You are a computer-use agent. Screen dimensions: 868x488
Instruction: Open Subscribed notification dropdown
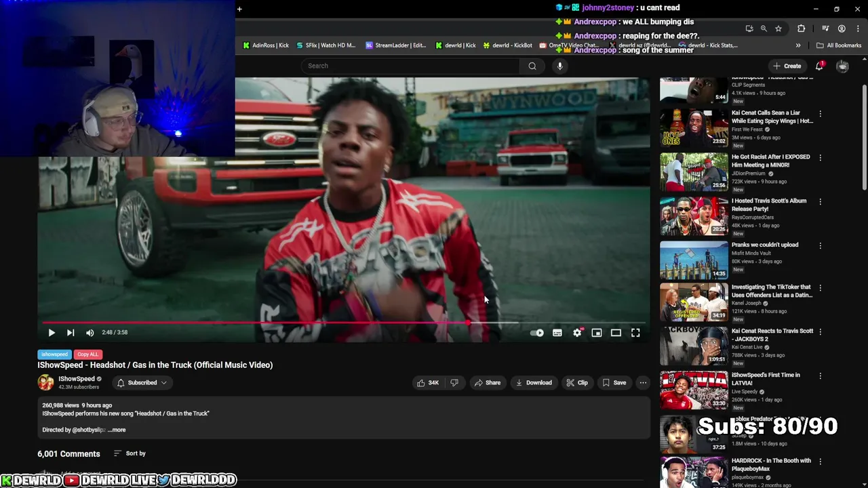tap(142, 383)
